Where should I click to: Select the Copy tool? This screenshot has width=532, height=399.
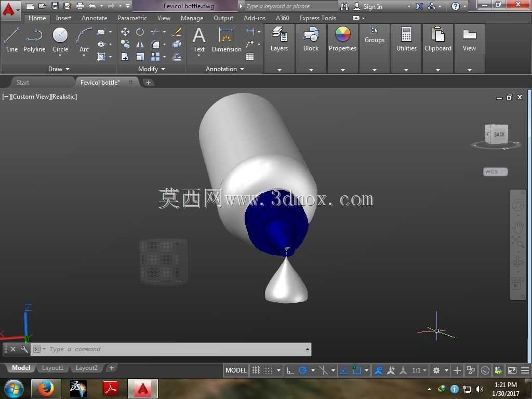pyautogui.click(x=125, y=44)
